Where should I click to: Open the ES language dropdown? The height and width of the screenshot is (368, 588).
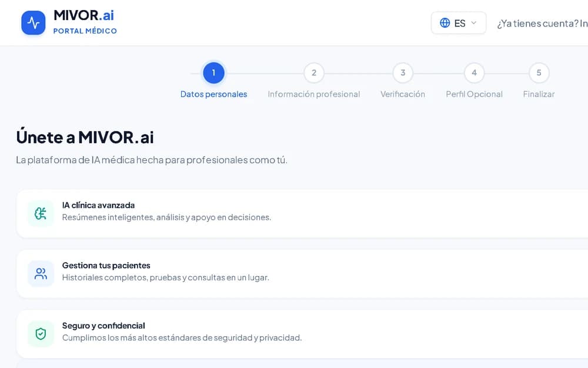click(459, 23)
